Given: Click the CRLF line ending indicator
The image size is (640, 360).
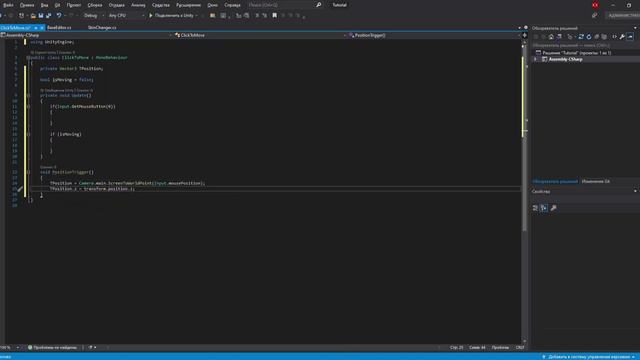Looking at the screenshot, I should coord(520,348).
